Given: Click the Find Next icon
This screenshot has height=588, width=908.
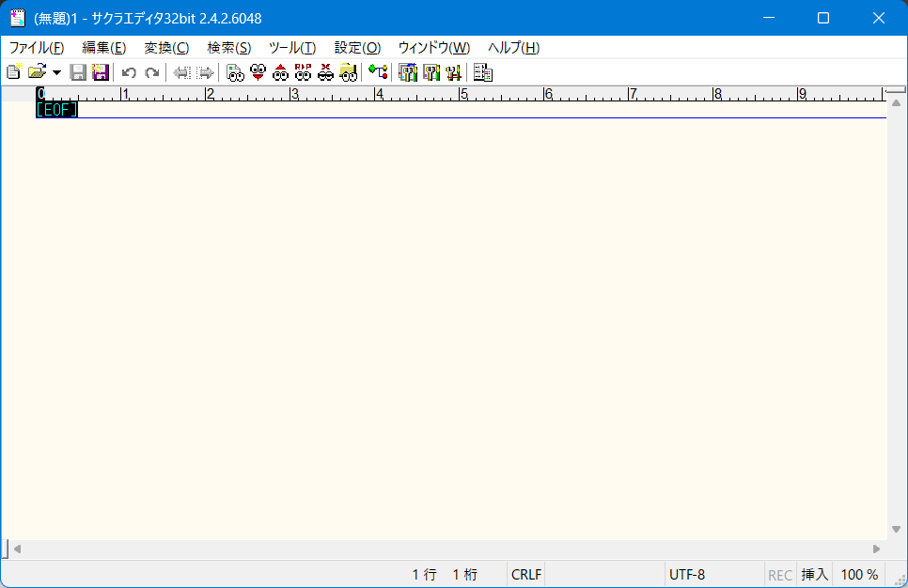Looking at the screenshot, I should 258,72.
